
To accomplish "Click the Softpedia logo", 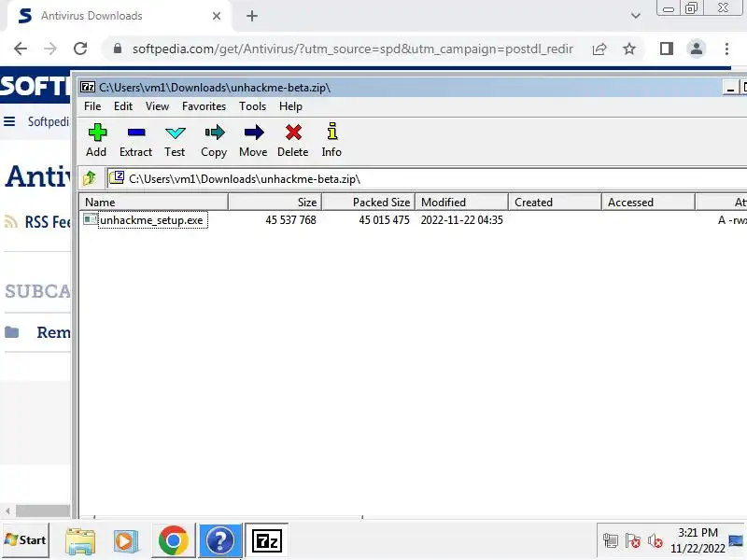I will point(35,86).
